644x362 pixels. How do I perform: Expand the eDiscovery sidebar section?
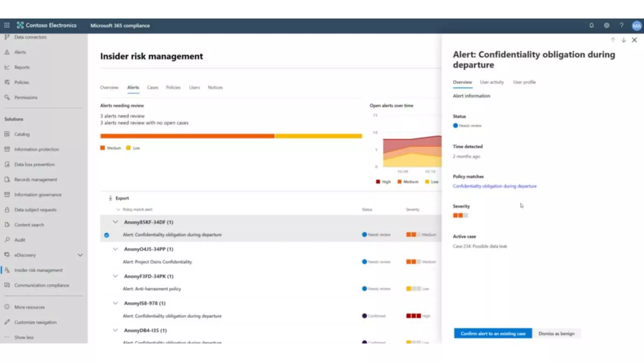point(80,255)
